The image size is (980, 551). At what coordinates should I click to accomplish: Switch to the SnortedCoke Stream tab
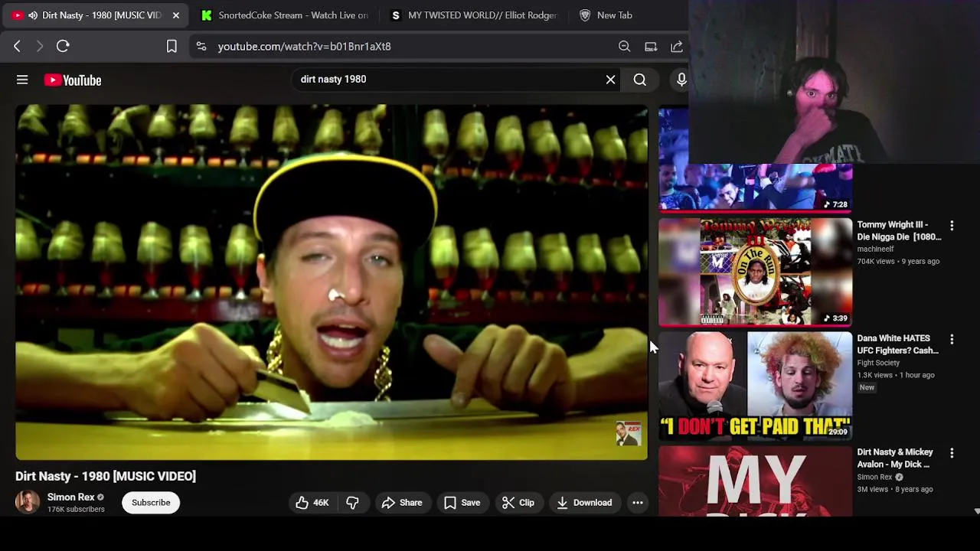[x=285, y=15]
